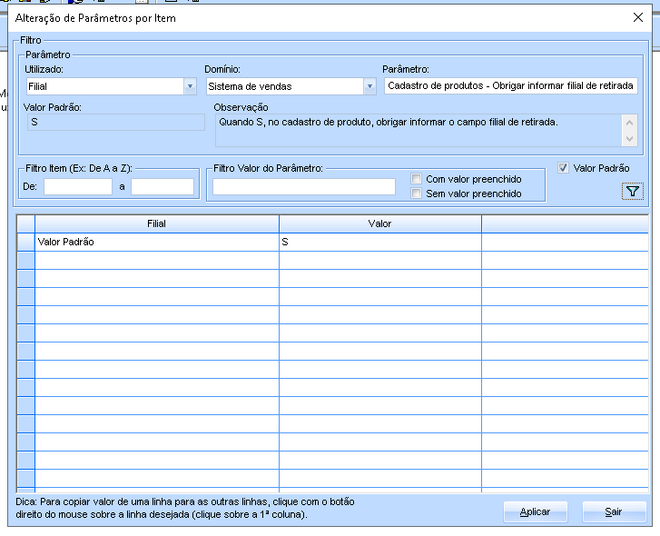Click the De filter item input field
Viewport: 660px width, 536px height.
tap(77, 186)
